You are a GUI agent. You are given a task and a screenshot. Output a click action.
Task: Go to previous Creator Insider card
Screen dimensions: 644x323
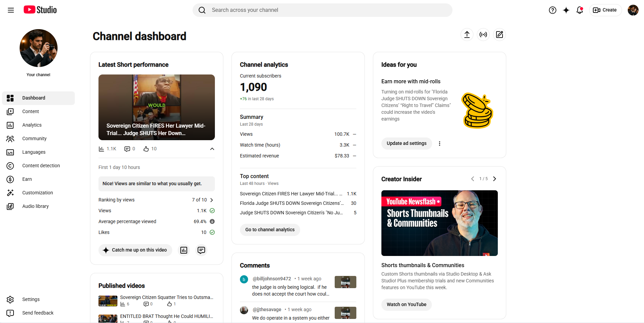coord(472,179)
